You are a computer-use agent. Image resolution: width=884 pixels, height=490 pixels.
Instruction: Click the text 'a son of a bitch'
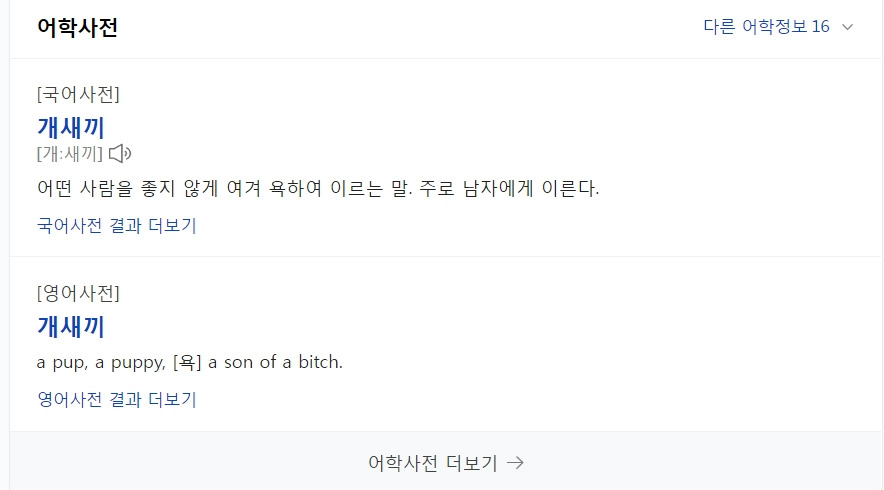click(275, 362)
